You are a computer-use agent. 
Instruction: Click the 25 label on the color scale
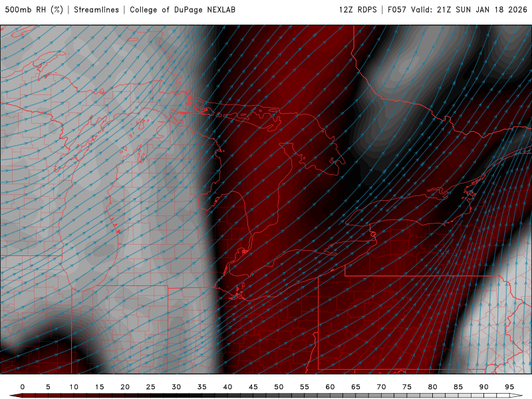click(x=151, y=387)
